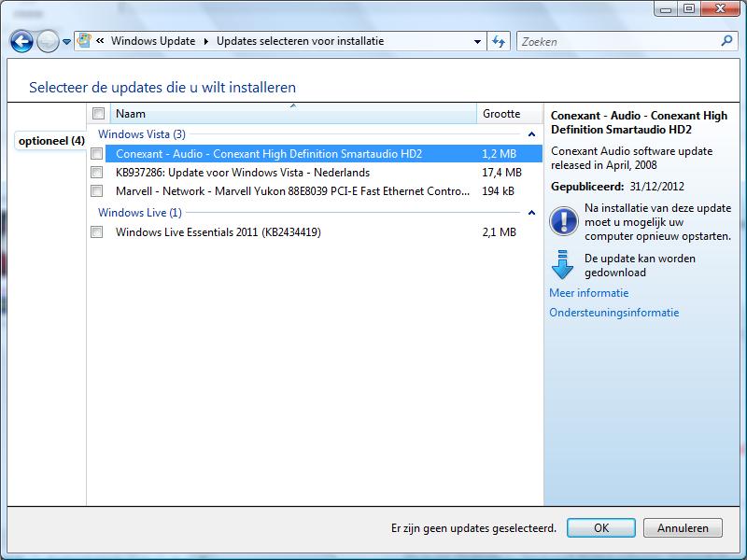
Task: Select Updates selecteren voor installatie breadcrumb
Action: pos(300,41)
